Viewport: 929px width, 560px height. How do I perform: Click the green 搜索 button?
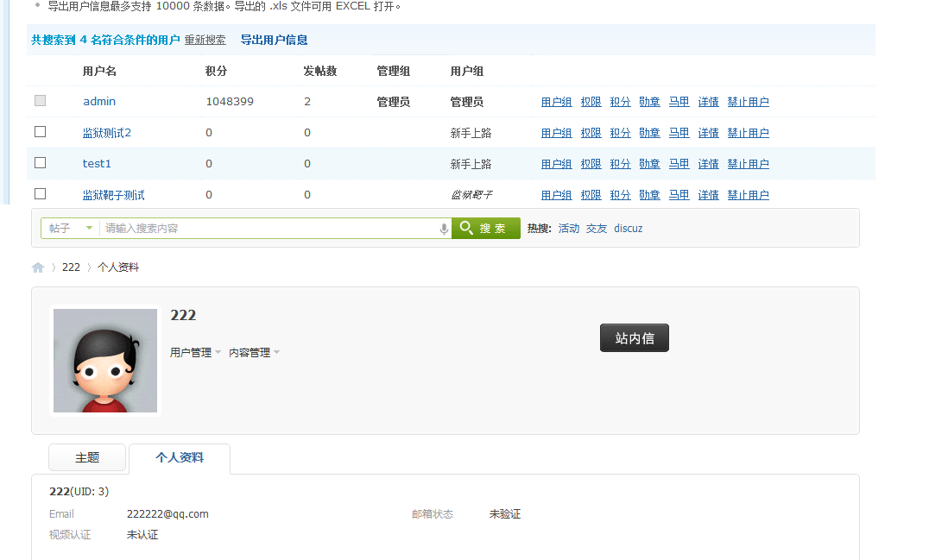tap(486, 229)
